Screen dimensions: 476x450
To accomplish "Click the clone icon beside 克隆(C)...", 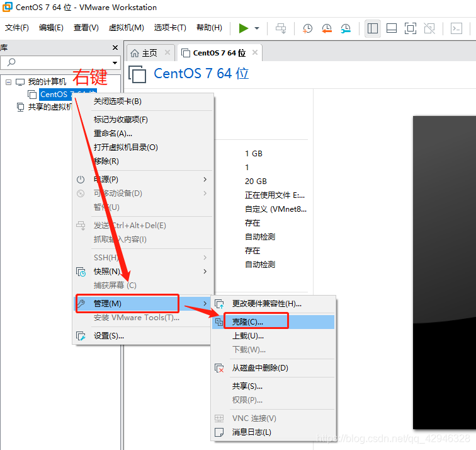I will pyautogui.click(x=219, y=322).
